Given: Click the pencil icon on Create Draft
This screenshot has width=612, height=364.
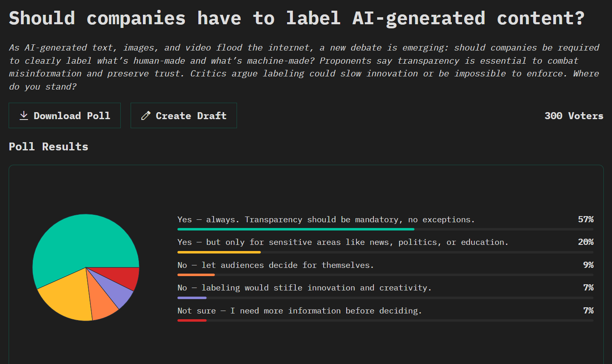Looking at the screenshot, I should tap(146, 115).
